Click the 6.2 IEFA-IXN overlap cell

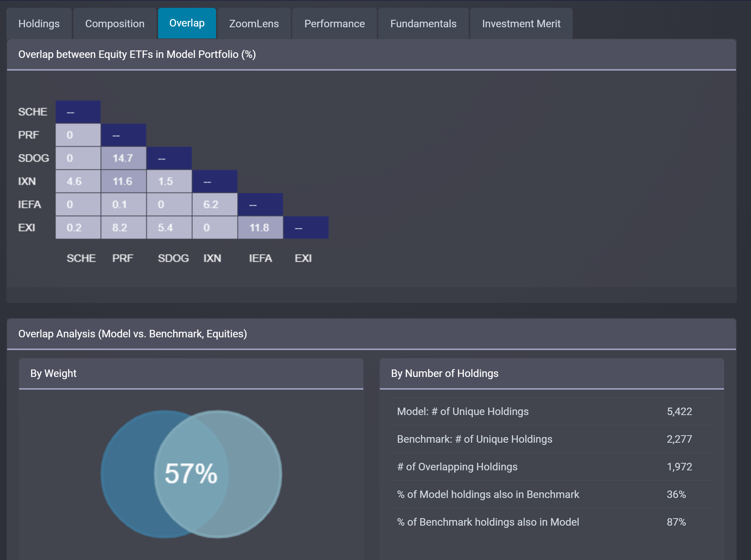coord(215,204)
